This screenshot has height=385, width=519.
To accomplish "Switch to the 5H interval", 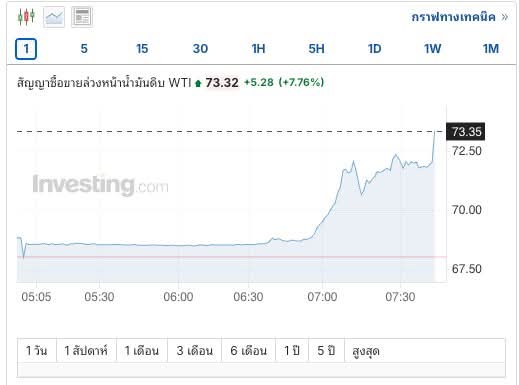I will coord(316,49).
